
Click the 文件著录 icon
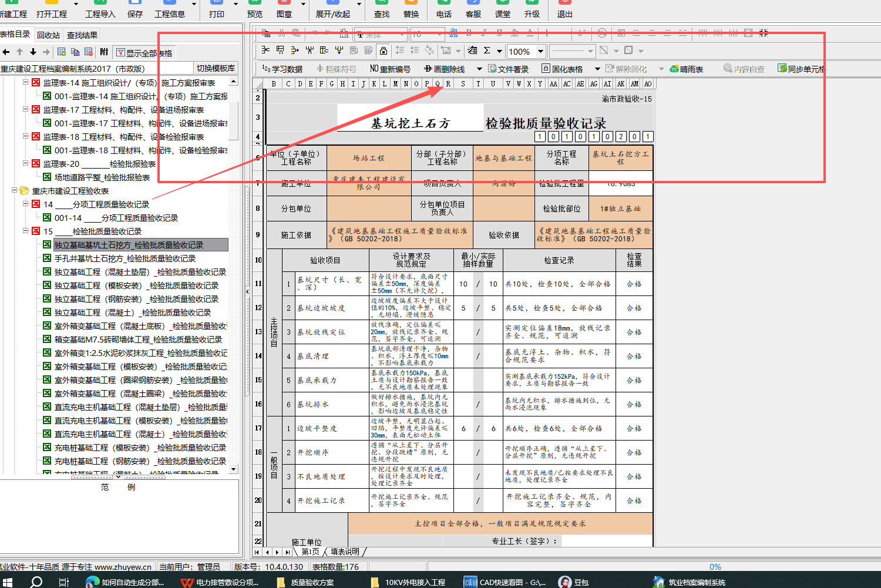click(x=509, y=69)
